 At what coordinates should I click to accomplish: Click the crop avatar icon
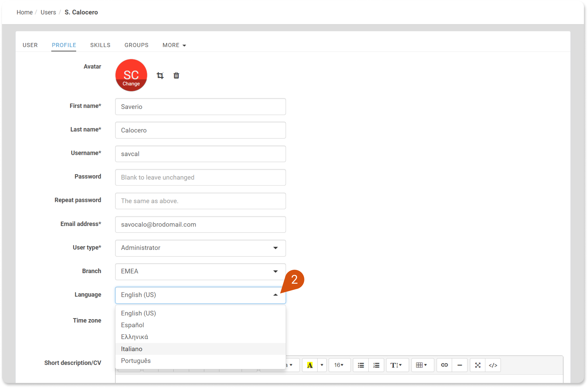coord(160,75)
